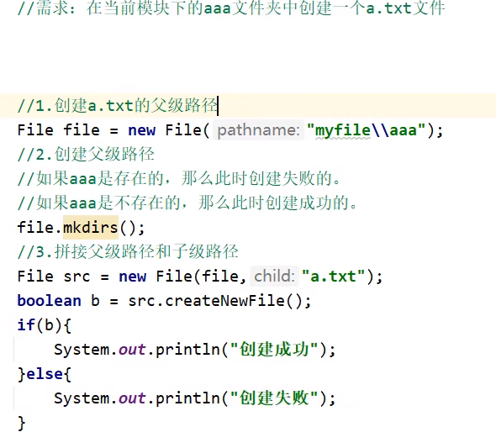This screenshot has height=448, width=496.
Task: Click comment '//3.拼接父级路径和子级路径'
Action: [128, 251]
